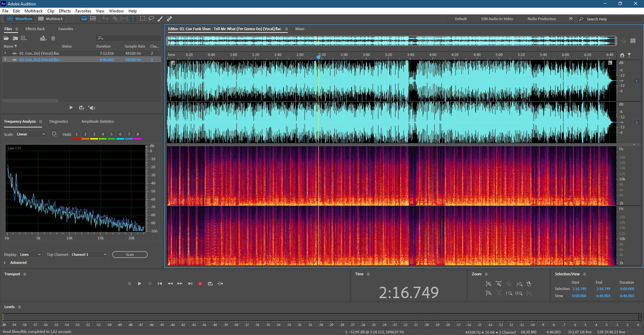Click the Scan button
Viewport: 644px width, 335px height.
pos(130,255)
